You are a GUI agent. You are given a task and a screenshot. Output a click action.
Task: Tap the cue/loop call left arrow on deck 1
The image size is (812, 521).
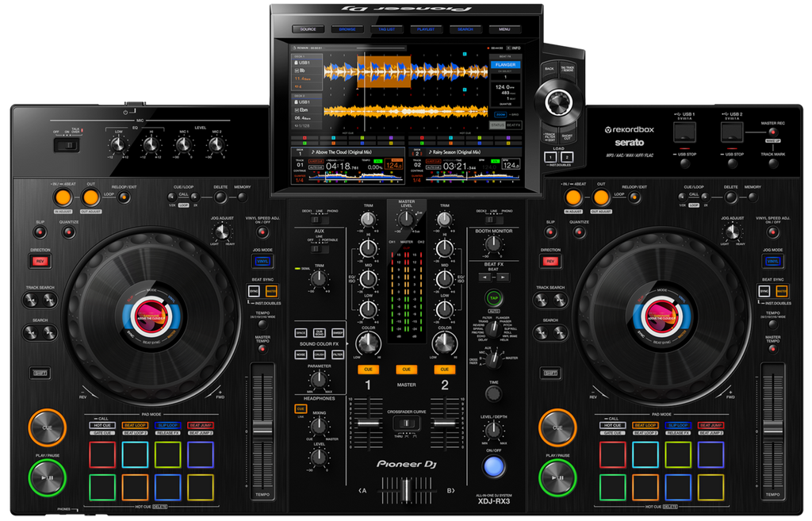(x=172, y=197)
